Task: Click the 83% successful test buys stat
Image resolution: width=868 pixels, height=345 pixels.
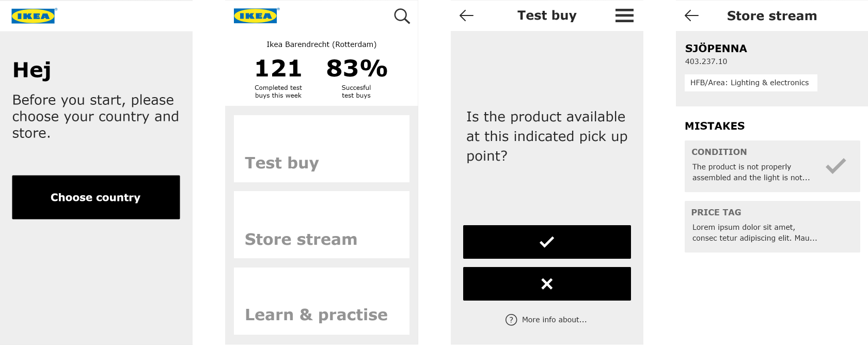Action: (356, 69)
